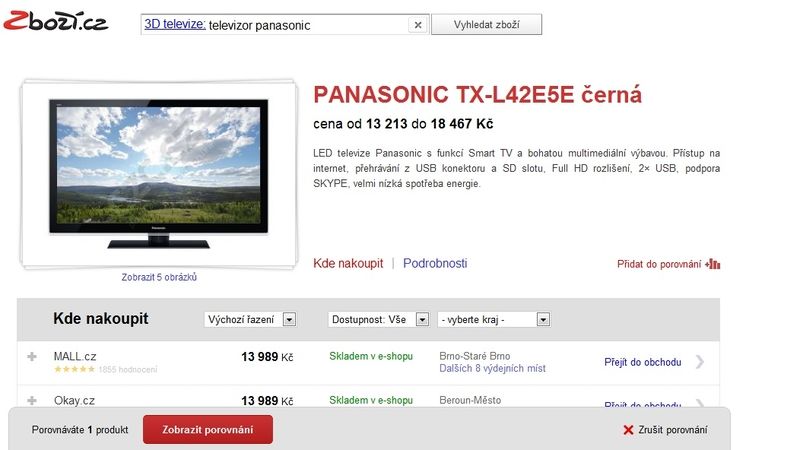Clear the search field with X
This screenshot has width=798, height=450.
[x=418, y=25]
